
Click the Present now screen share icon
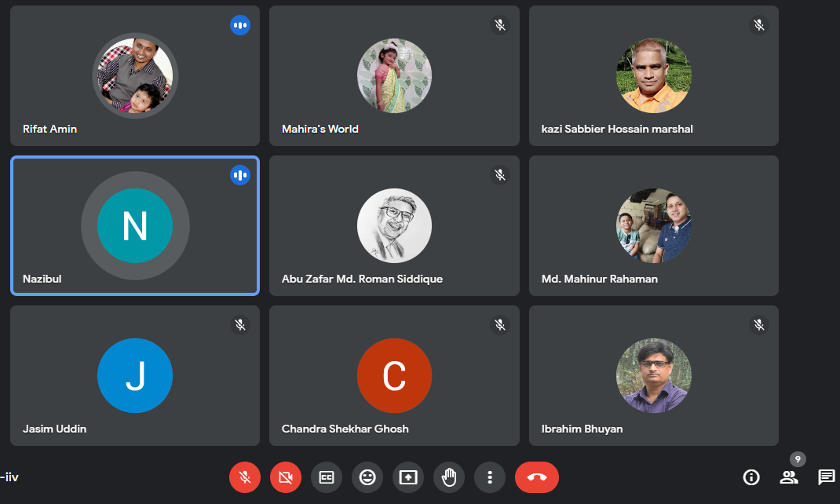click(408, 477)
